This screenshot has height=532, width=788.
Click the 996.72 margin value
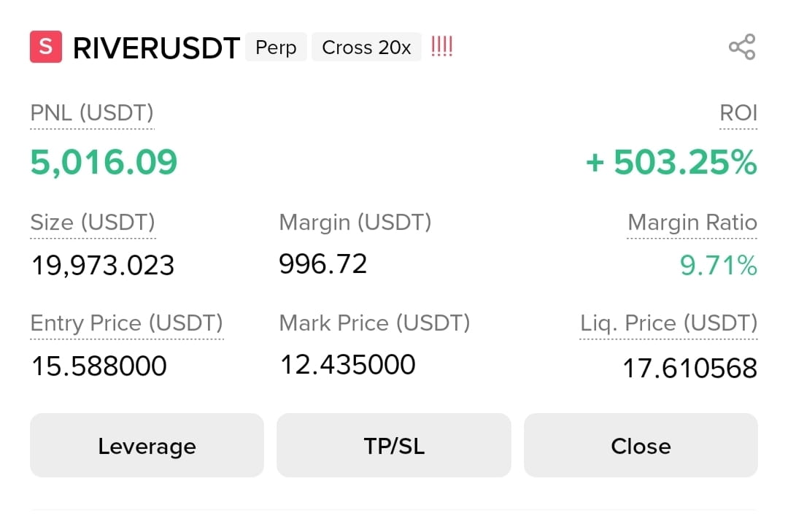pyautogui.click(x=323, y=264)
